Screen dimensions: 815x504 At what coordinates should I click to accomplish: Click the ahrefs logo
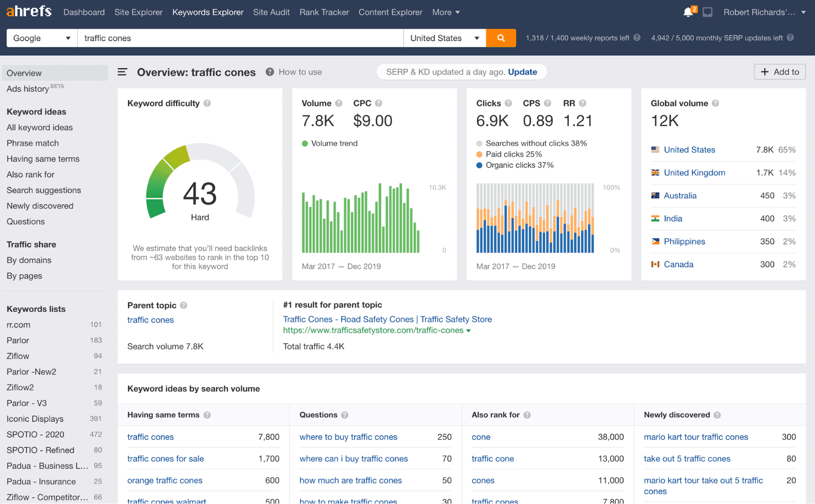coord(28,11)
